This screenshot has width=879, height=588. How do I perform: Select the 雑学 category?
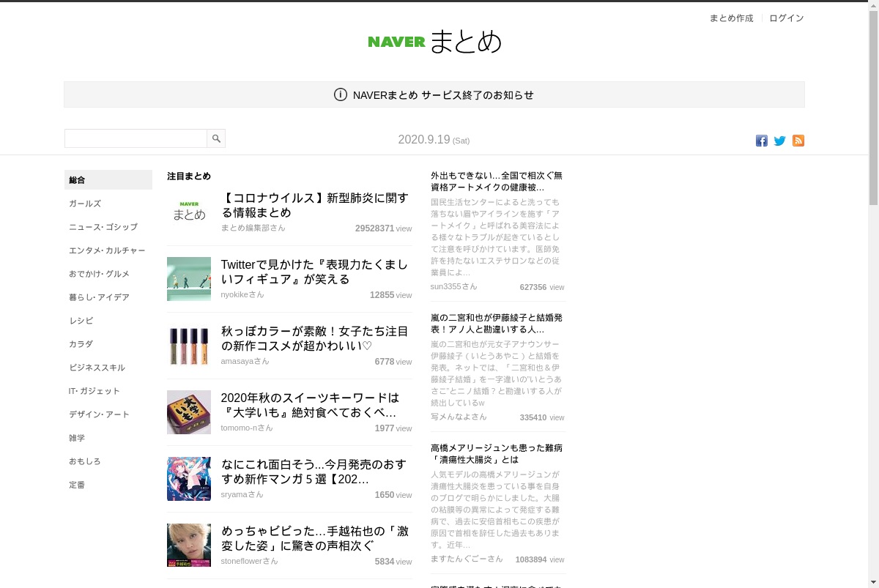(x=77, y=438)
